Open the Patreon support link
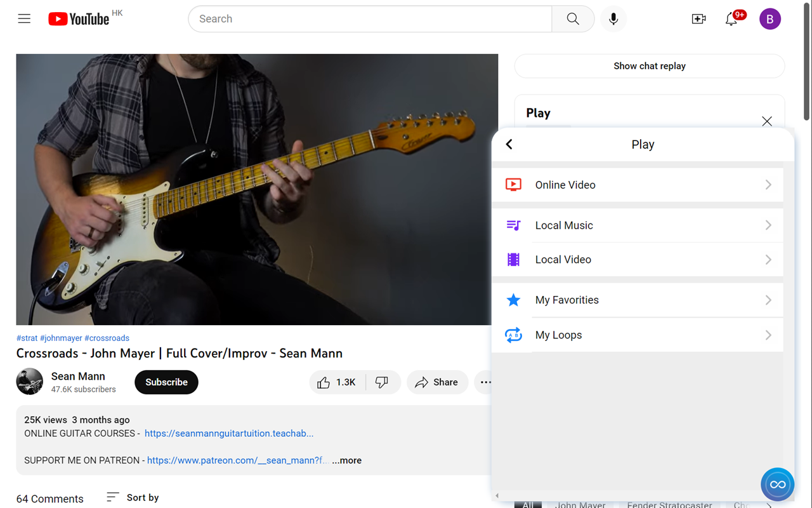The height and width of the screenshot is (508, 812). pyautogui.click(x=237, y=460)
